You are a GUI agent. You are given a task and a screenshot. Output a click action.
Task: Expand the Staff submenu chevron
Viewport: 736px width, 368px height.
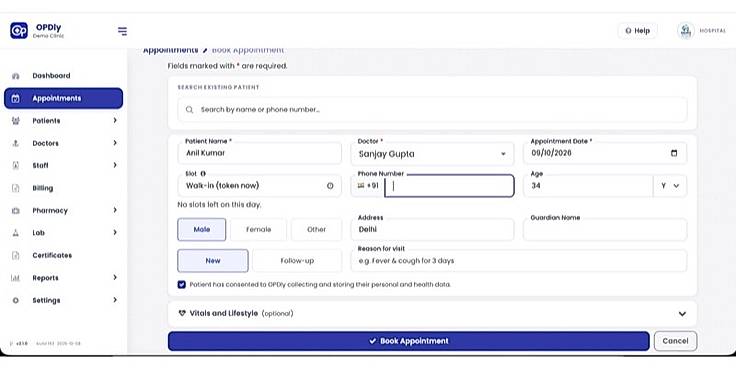115,165
